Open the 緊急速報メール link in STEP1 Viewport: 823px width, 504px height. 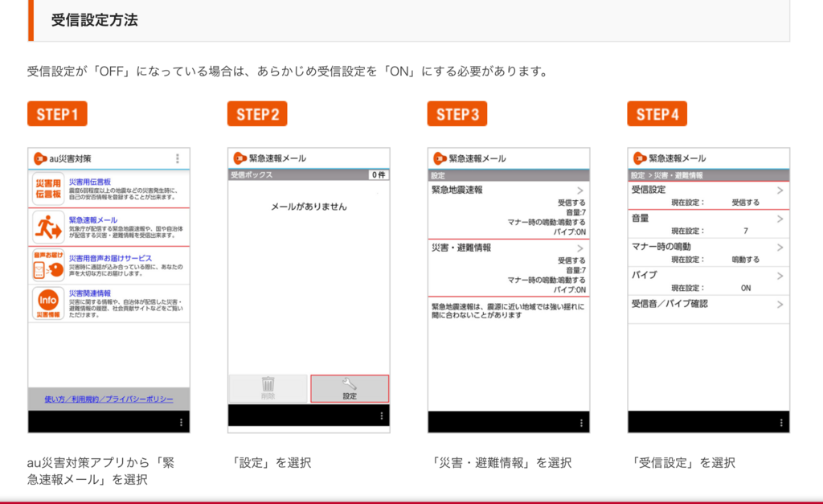(x=93, y=220)
